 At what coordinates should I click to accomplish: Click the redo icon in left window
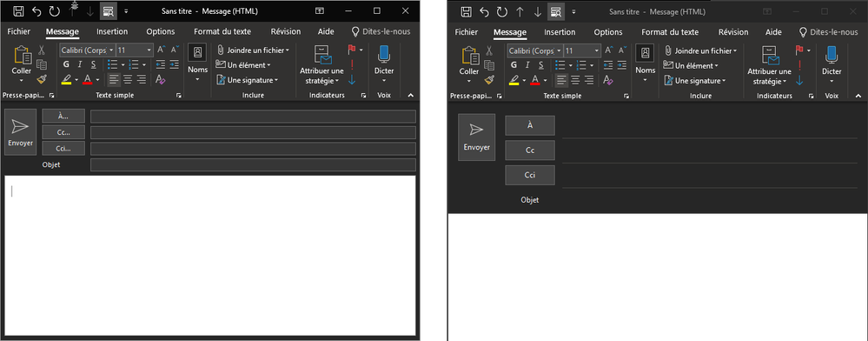click(54, 11)
